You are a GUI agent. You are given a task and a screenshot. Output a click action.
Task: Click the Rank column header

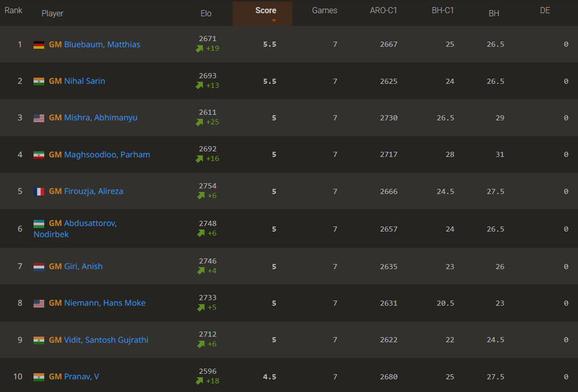point(14,11)
